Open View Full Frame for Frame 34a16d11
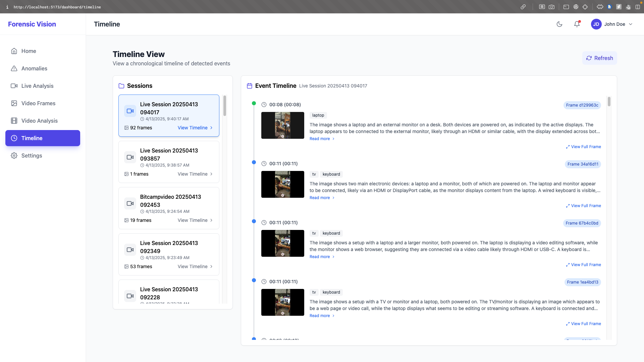 (x=583, y=206)
